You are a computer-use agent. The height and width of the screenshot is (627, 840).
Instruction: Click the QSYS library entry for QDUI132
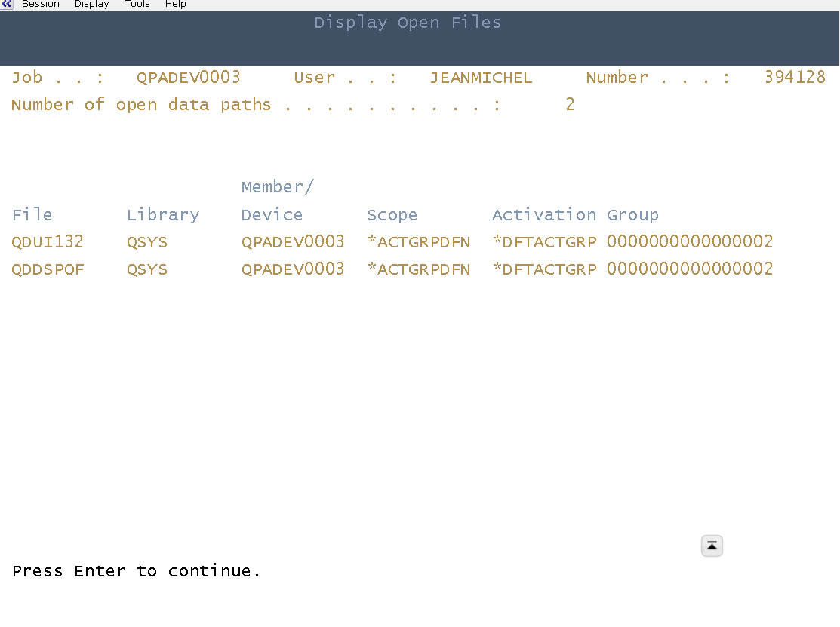[x=147, y=241]
